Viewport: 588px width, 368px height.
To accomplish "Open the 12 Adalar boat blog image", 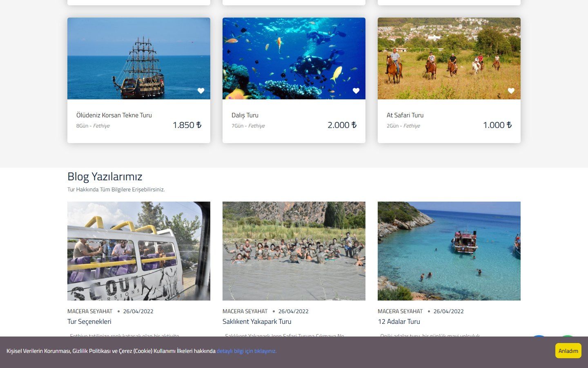I will tap(449, 251).
